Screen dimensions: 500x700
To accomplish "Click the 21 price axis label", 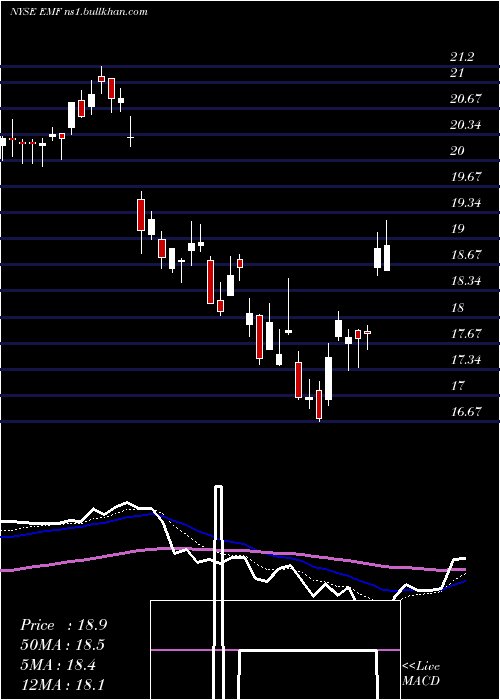I will pos(457,73).
